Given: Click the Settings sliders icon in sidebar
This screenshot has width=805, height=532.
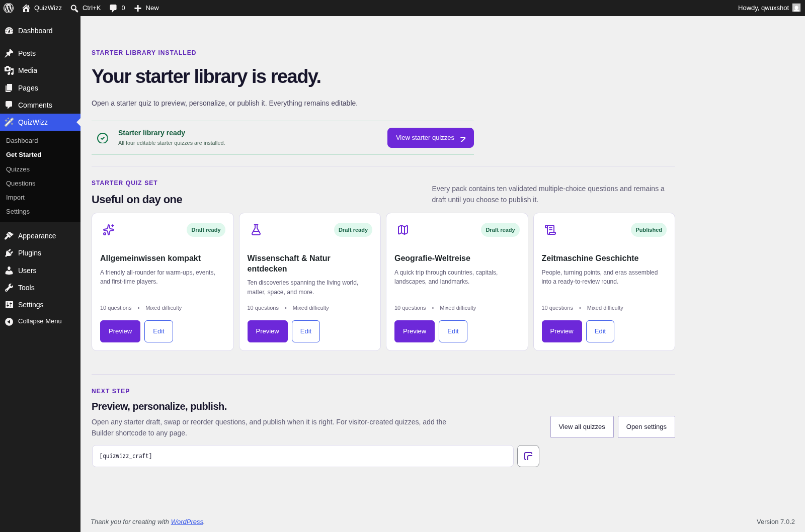Looking at the screenshot, I should pos(9,305).
